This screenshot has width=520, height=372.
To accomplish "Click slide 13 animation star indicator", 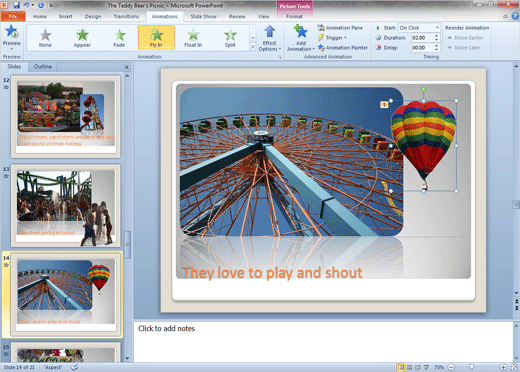I will [6, 176].
